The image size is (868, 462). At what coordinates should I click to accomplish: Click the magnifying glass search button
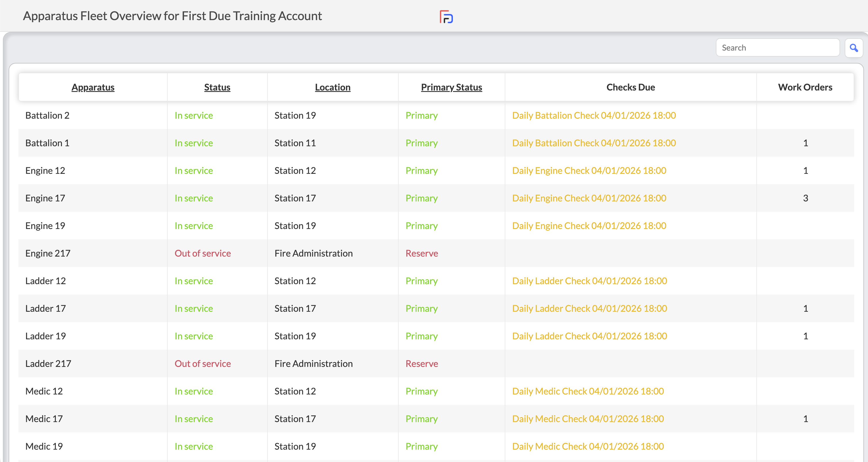coord(854,48)
